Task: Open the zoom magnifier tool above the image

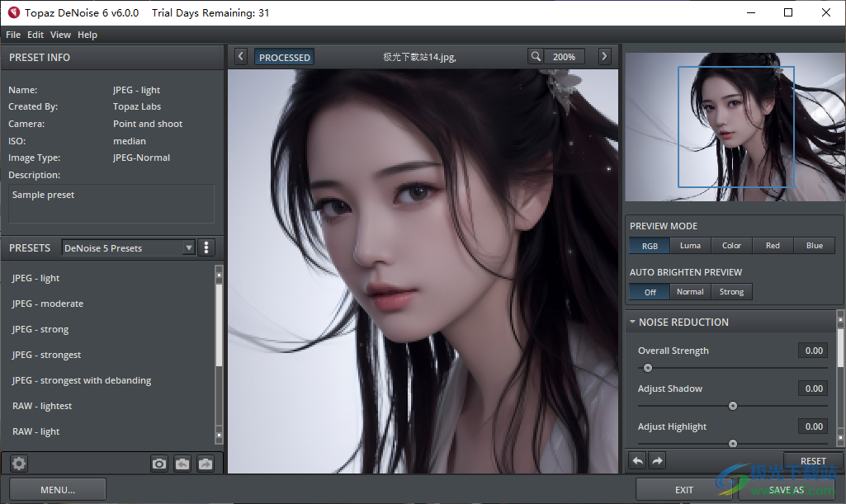Action: pyautogui.click(x=536, y=56)
